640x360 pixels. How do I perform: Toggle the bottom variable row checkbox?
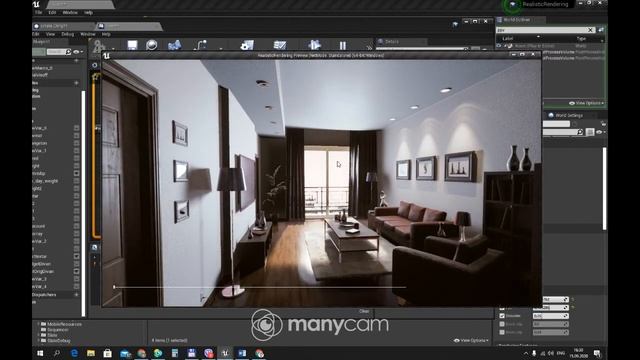coord(76,287)
